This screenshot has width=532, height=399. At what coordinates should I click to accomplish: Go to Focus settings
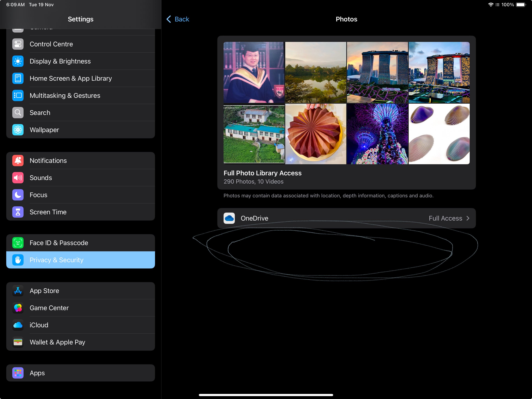81,195
